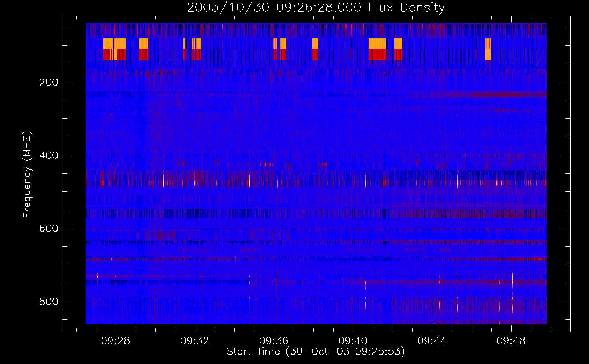Image resolution: width=589 pixels, height=364 pixels.
Task: Click the 09:48 time tick label
Action: [511, 341]
